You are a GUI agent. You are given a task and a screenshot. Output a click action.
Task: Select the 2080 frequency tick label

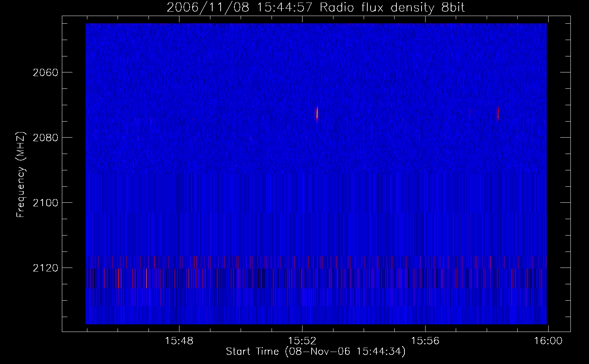[x=46, y=138]
